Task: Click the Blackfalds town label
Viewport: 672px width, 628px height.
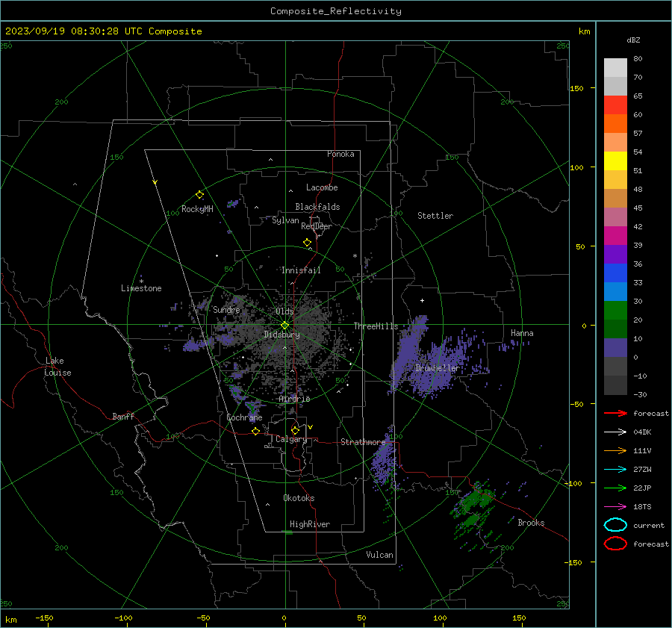Action: click(x=317, y=207)
